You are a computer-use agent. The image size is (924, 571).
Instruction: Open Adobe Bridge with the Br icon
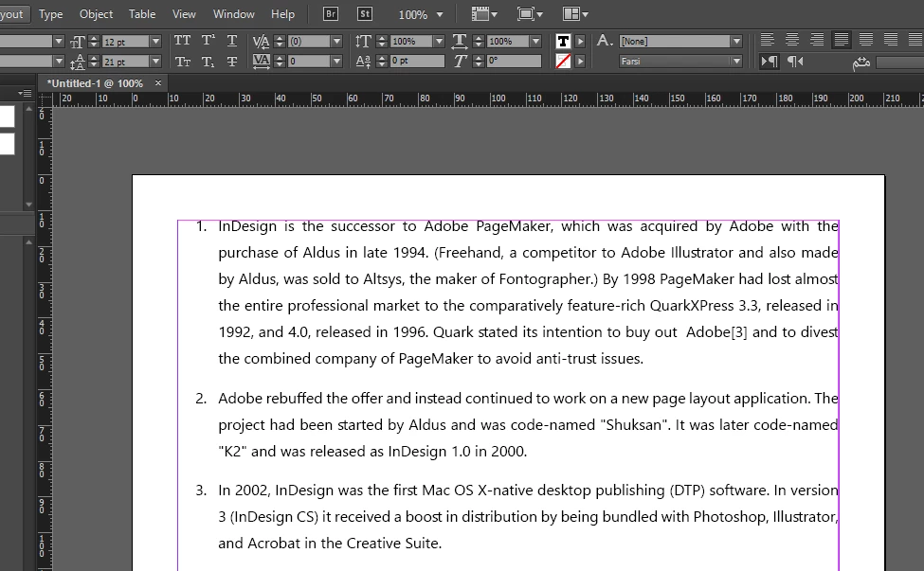pyautogui.click(x=331, y=13)
